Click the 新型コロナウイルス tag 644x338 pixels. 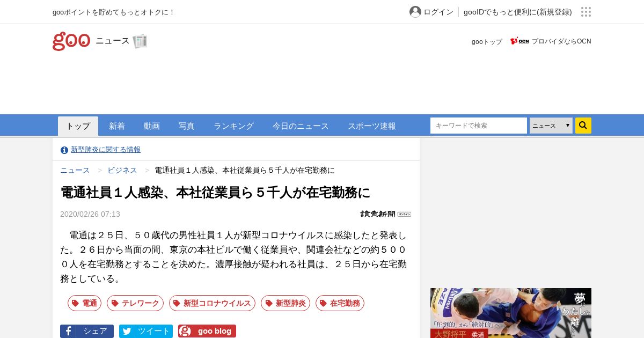click(x=212, y=303)
